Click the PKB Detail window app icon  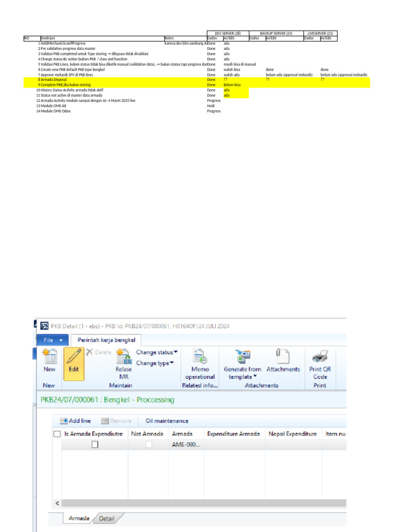[44, 326]
